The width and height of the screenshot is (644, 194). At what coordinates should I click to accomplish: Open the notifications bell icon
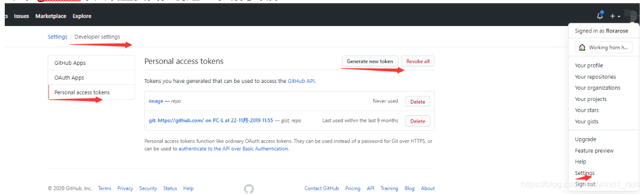click(x=600, y=16)
